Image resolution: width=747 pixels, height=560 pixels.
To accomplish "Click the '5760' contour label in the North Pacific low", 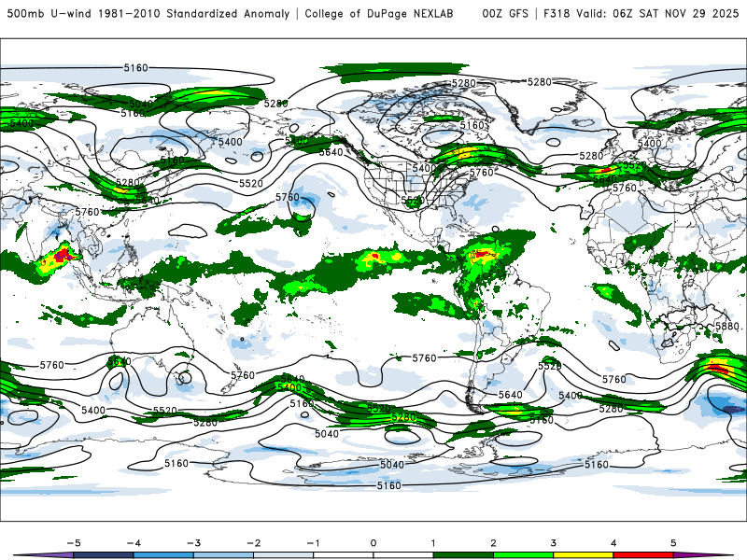I will (288, 197).
